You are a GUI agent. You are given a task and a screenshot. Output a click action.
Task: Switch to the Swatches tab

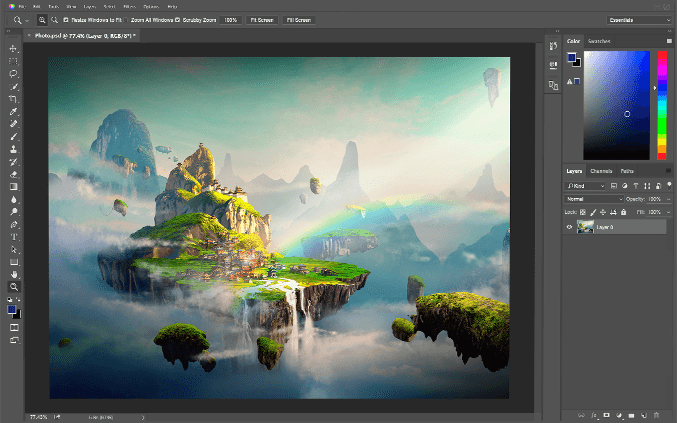point(600,41)
